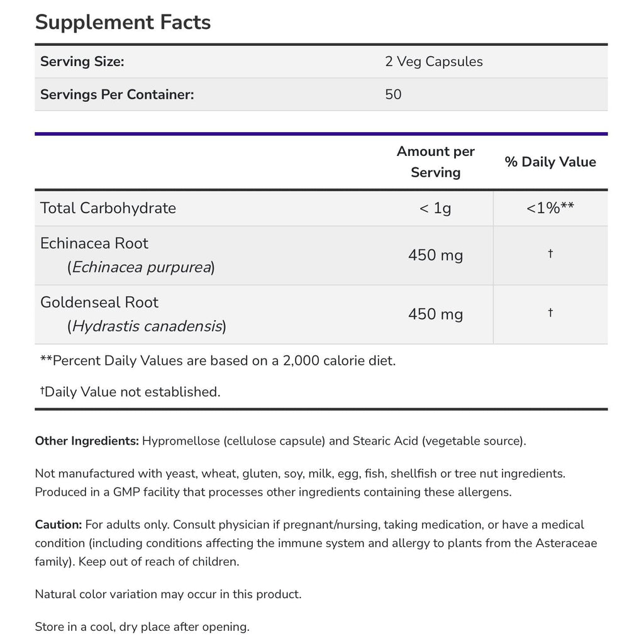Viewport: 644px width, 644px height.
Task: Click the dagger symbol in Goldenseal row
Action: click(x=550, y=313)
